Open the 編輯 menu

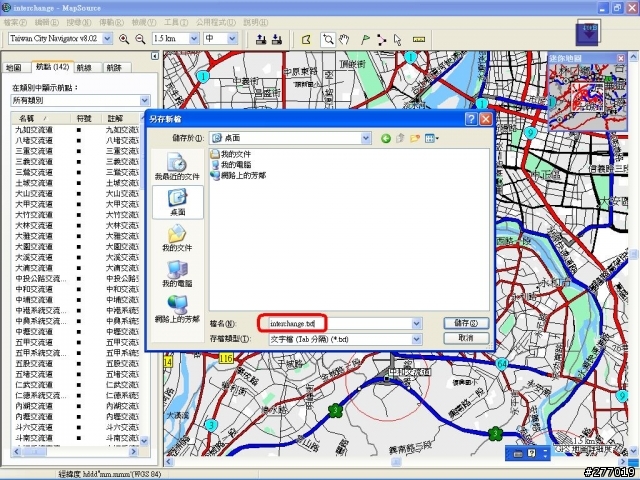click(x=47, y=22)
